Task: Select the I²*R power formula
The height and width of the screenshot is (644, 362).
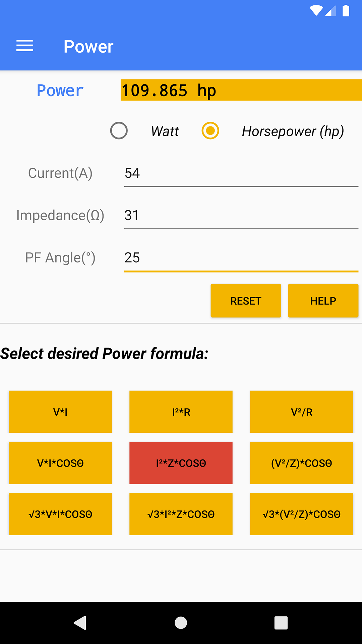Action: [x=181, y=412]
